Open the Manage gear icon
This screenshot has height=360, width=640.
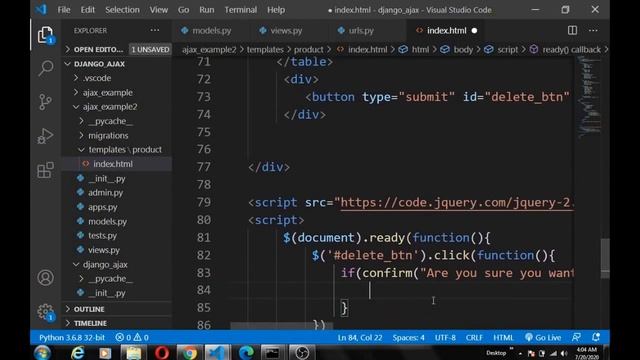pos(45,312)
